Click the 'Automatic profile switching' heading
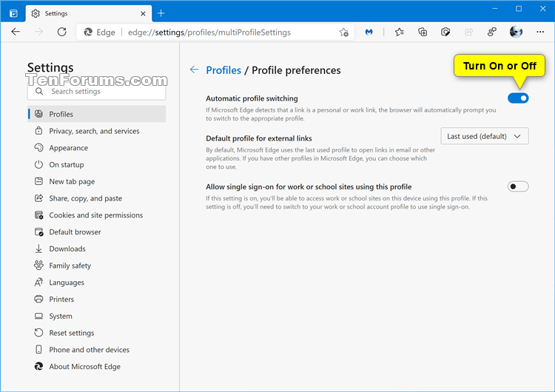 [x=252, y=98]
